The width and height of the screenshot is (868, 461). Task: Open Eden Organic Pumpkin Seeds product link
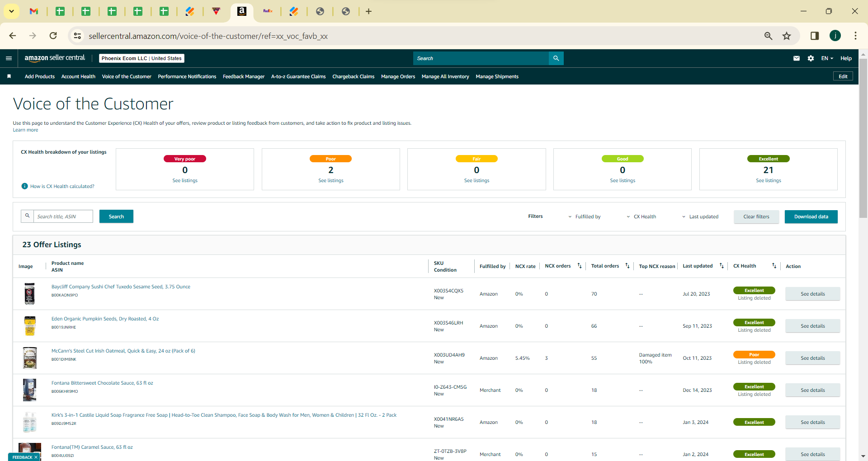pyautogui.click(x=105, y=319)
